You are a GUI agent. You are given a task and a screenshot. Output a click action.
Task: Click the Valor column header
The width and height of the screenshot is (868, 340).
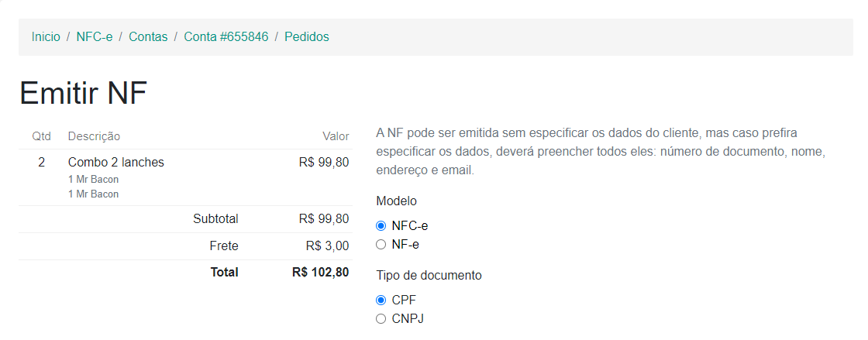(336, 136)
